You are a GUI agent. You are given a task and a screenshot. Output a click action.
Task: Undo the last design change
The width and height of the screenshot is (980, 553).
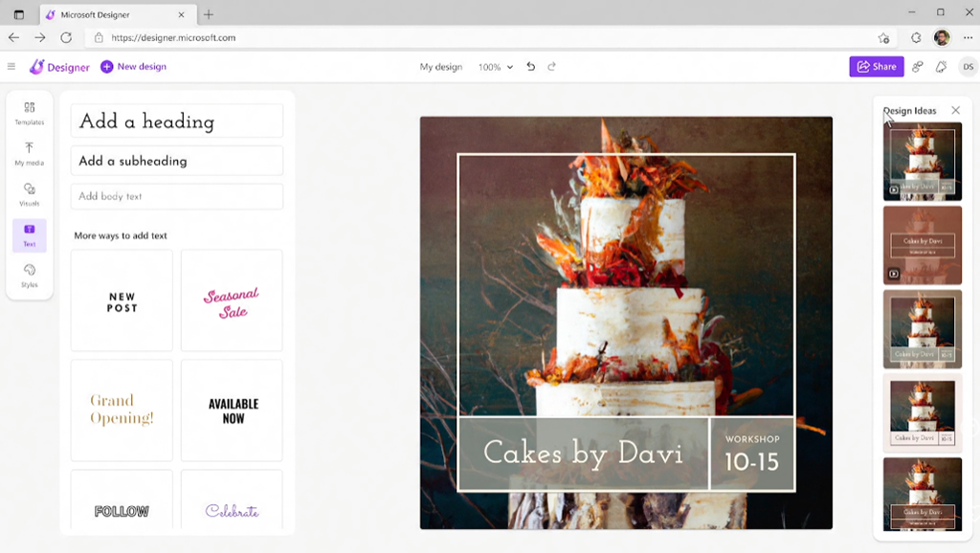pos(530,66)
